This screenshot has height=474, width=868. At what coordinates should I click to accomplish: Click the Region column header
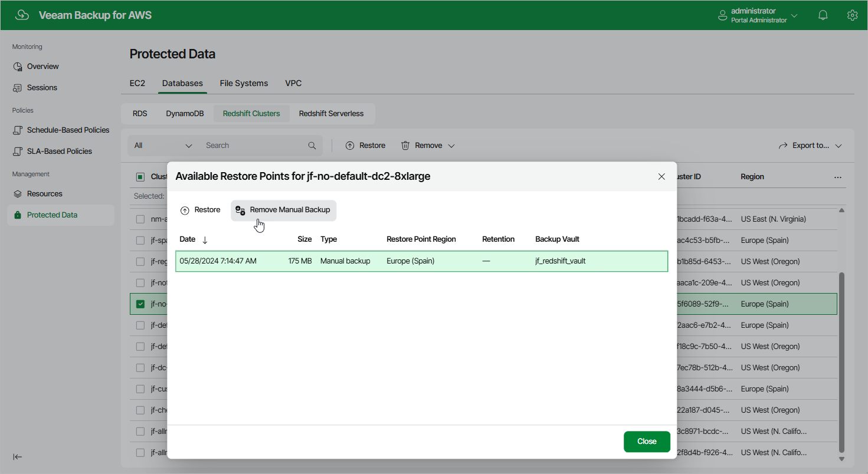point(752,177)
